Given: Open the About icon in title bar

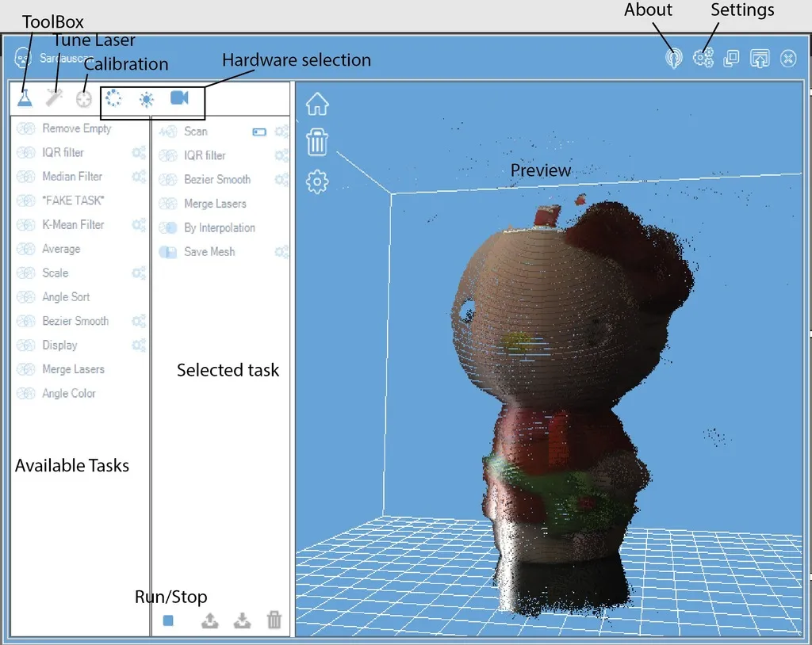Looking at the screenshot, I should point(674,58).
